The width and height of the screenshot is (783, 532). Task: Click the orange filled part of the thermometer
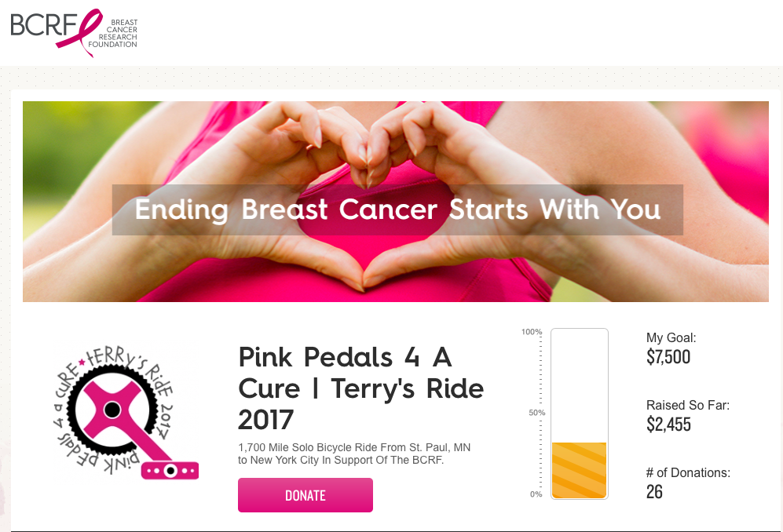[580, 470]
